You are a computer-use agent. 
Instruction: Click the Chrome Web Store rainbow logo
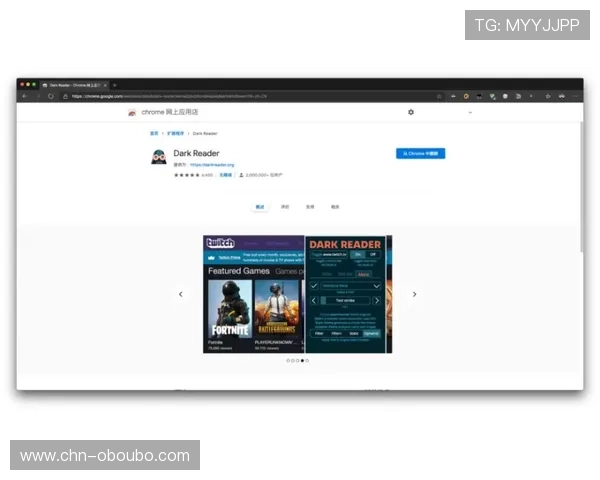[x=132, y=112]
